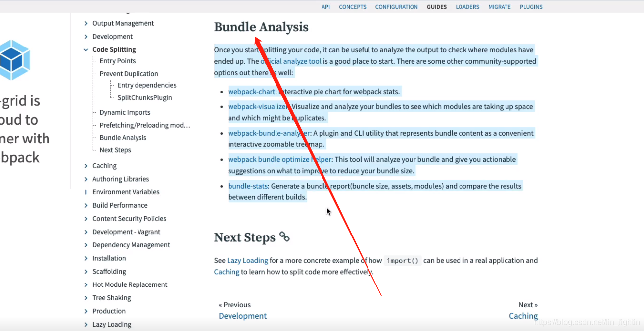
Task: Expand the Tree Shaking chevron
Action: (86, 298)
